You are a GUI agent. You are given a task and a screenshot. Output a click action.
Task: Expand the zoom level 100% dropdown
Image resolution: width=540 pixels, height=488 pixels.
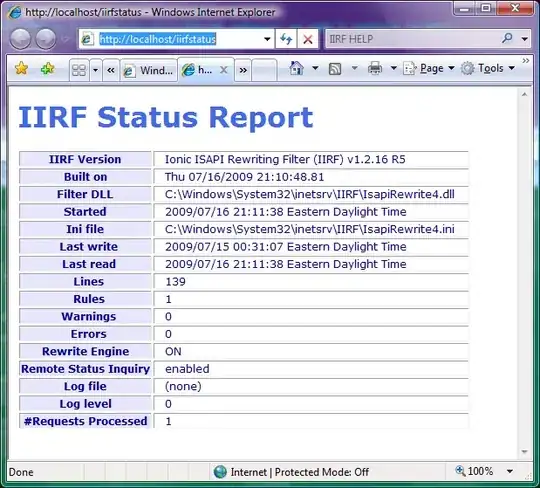pos(510,471)
